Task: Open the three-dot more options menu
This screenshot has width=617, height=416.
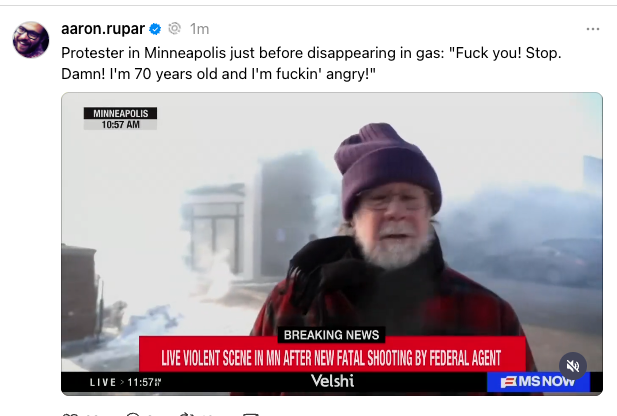Action: pos(593,29)
